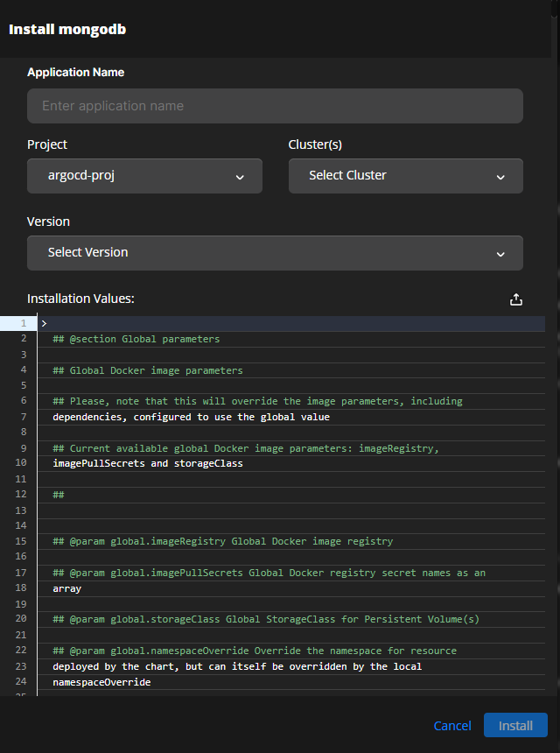This screenshot has height=753, width=560.
Task: Click the 'namespaceOverride' text on line 24
Action: pyautogui.click(x=101, y=682)
